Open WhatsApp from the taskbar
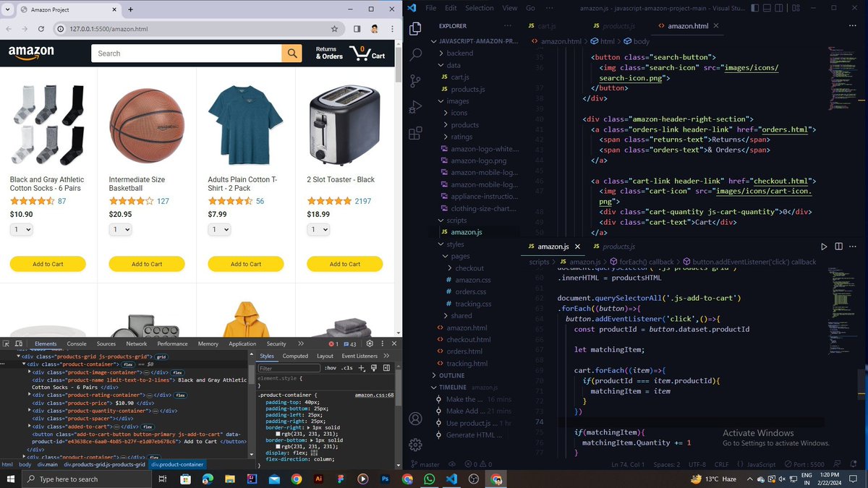 (x=430, y=479)
